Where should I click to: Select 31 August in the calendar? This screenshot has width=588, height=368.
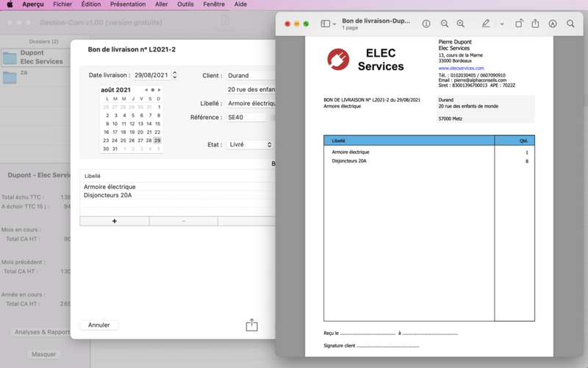tap(115, 149)
